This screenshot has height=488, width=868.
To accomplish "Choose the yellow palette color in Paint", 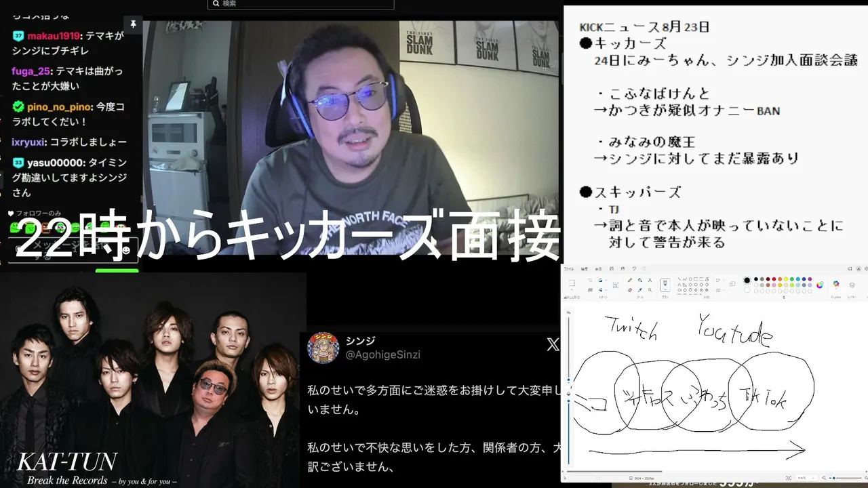I will click(786, 279).
